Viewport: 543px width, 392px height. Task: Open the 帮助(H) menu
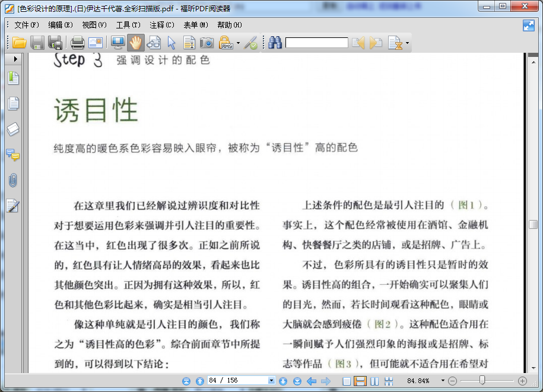pos(230,25)
